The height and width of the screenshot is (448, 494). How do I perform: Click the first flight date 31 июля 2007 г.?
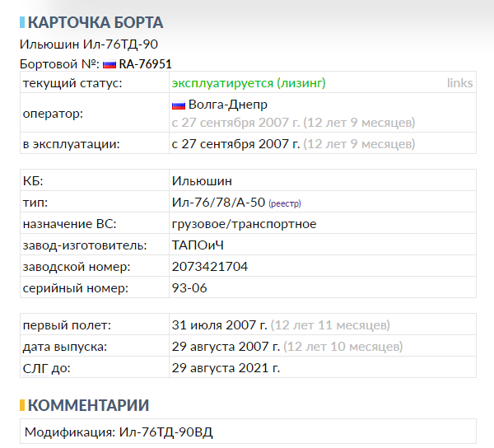click(219, 325)
